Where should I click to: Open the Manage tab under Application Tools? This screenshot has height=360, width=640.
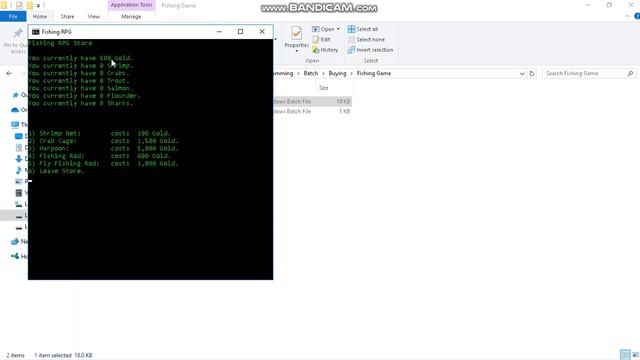(x=131, y=16)
